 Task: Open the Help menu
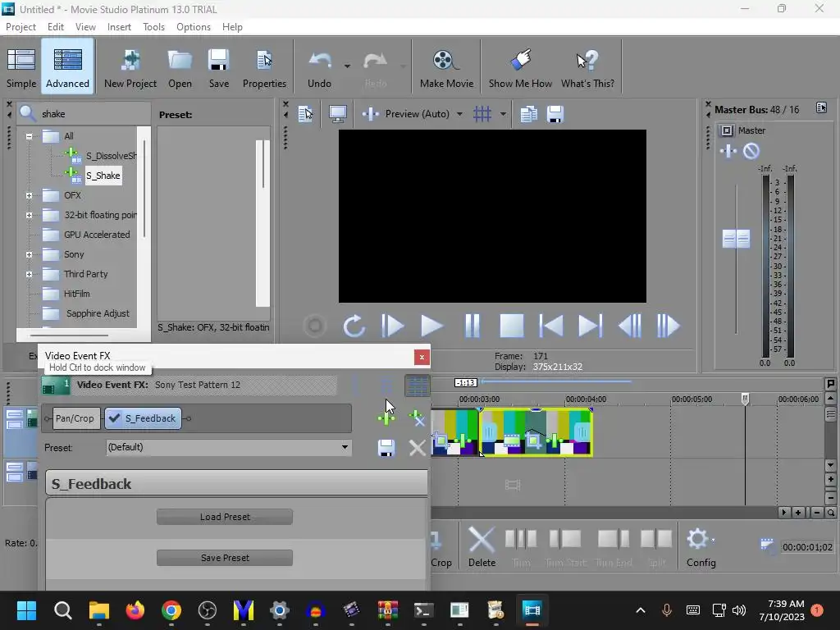[232, 27]
